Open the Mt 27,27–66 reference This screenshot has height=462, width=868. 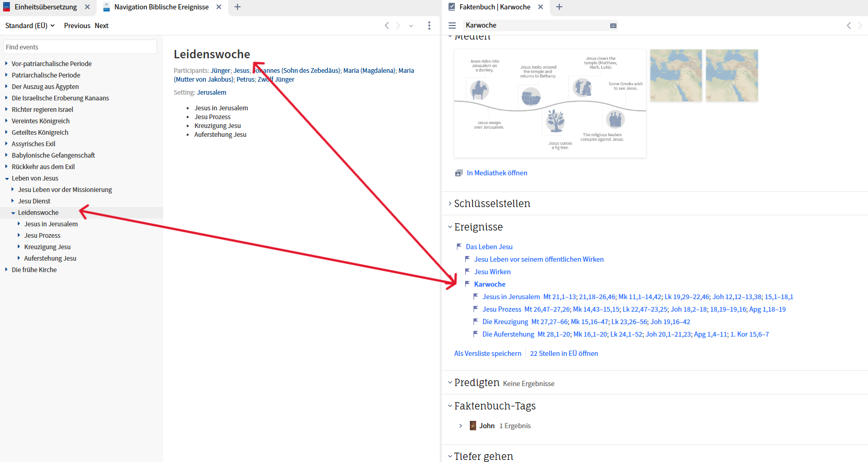pos(549,322)
